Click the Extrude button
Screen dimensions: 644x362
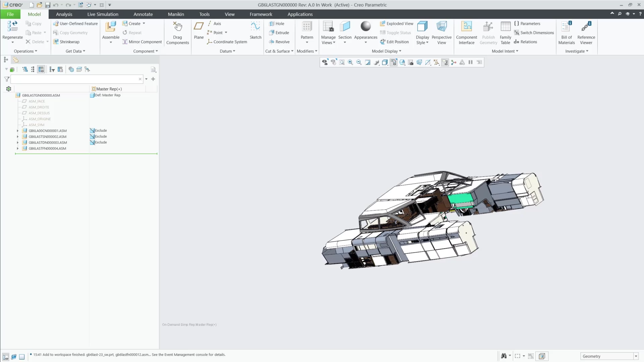click(279, 33)
